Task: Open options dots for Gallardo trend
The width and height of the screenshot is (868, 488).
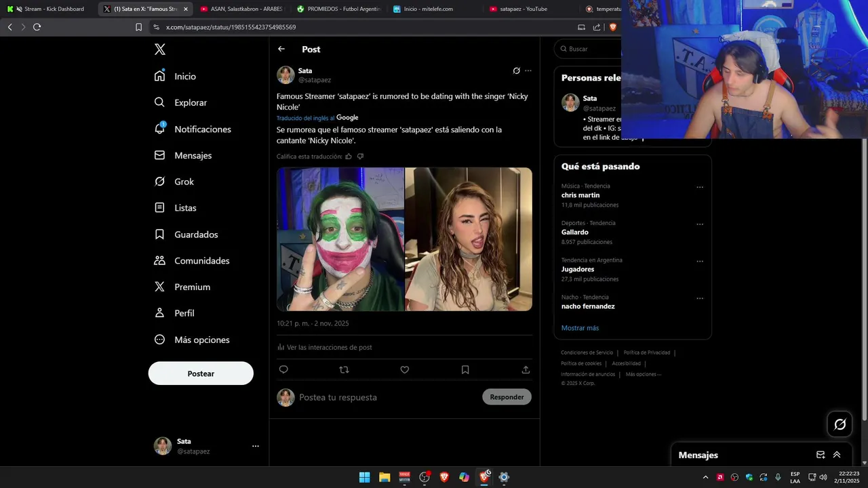Action: (700, 224)
